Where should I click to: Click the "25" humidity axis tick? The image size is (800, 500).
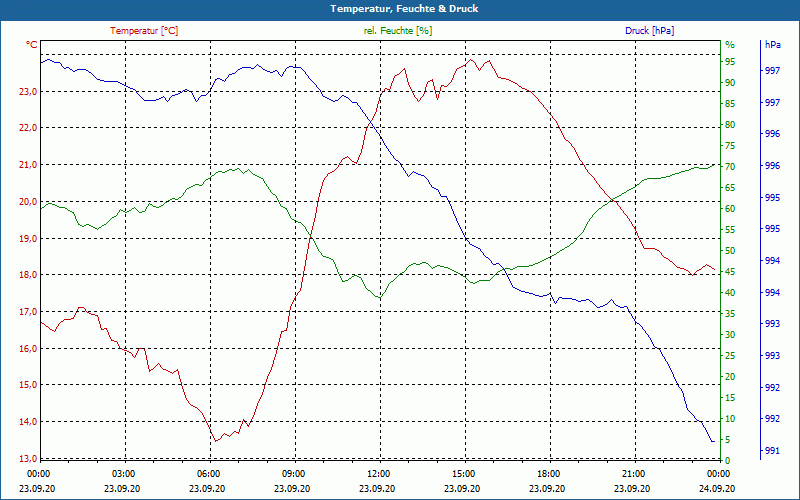tap(730, 356)
